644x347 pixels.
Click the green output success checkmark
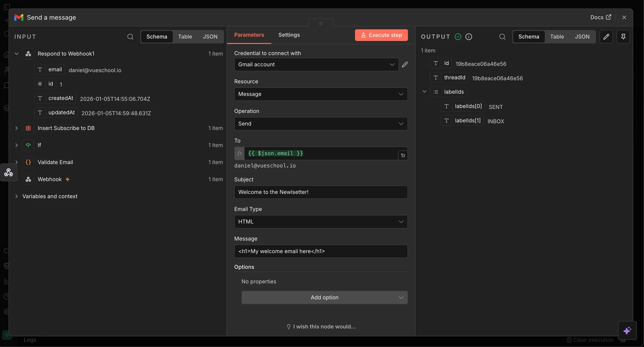tap(458, 37)
